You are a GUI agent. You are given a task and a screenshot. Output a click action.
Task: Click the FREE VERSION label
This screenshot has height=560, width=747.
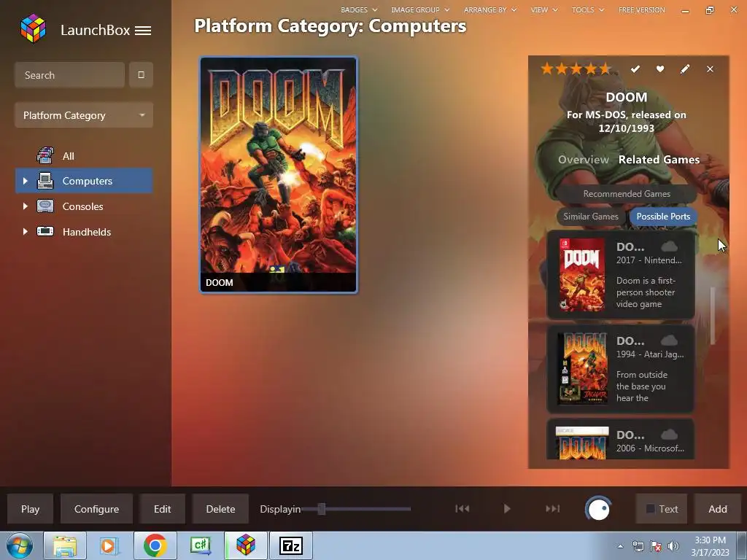[641, 9]
